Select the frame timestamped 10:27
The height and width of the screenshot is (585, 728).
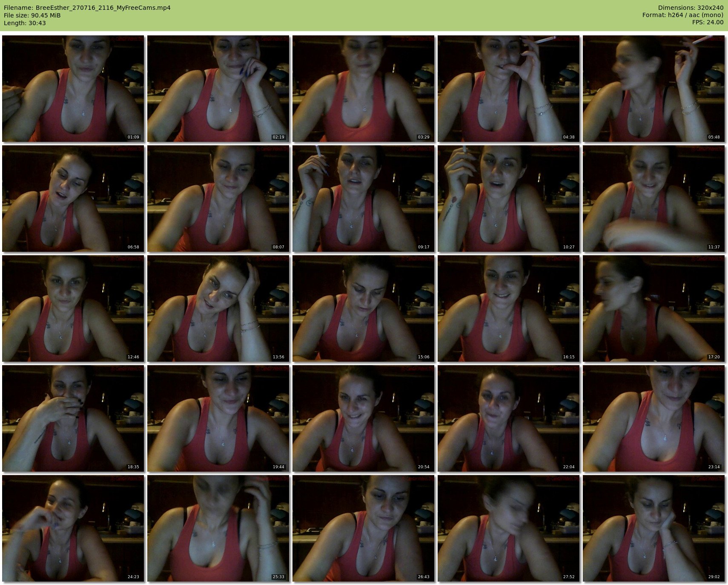tap(509, 199)
